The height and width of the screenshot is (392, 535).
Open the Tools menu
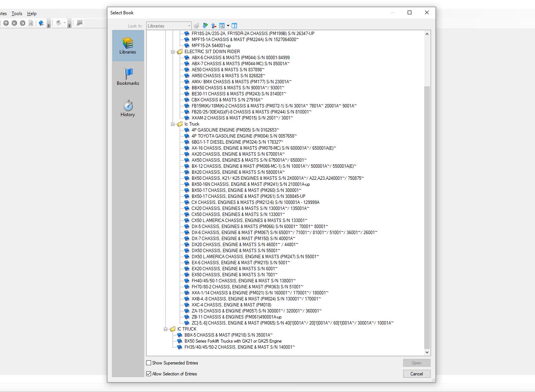pyautogui.click(x=17, y=13)
